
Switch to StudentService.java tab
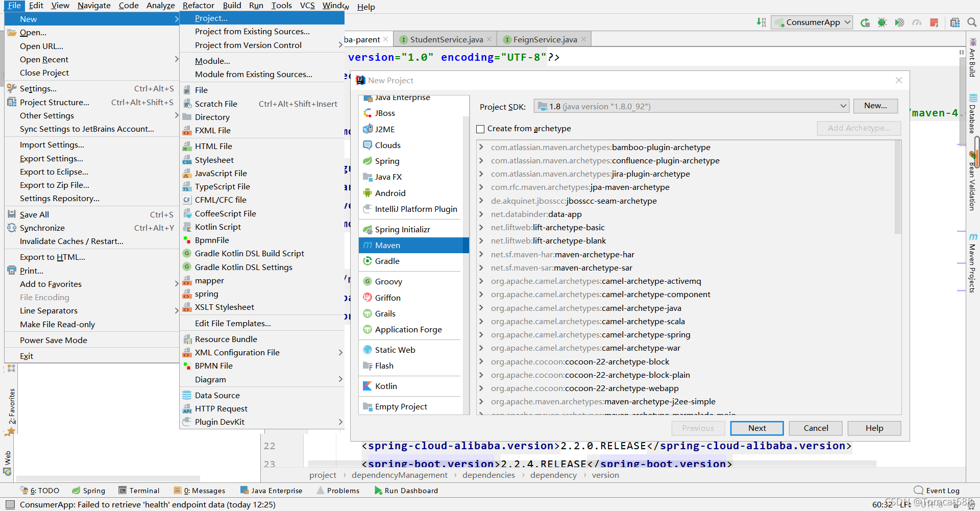coord(446,39)
